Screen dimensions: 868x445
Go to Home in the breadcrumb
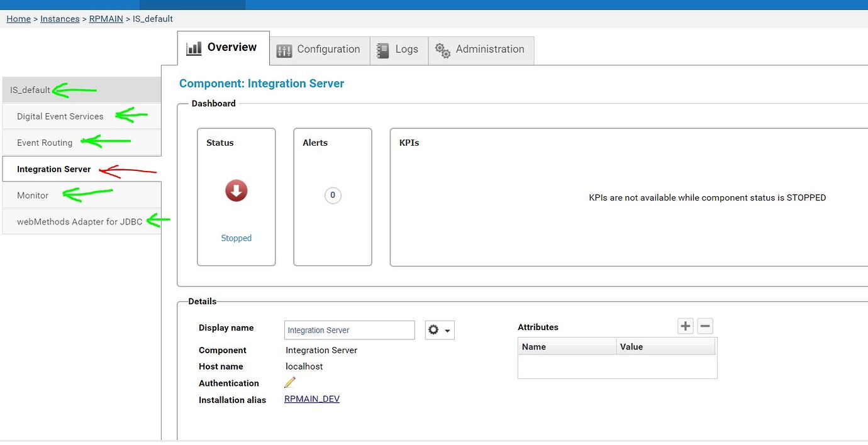(x=18, y=19)
